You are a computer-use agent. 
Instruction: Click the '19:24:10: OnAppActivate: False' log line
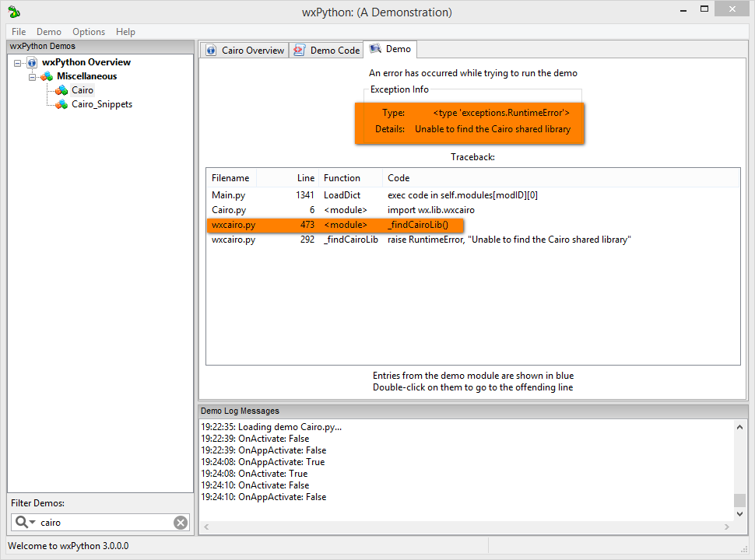click(263, 497)
